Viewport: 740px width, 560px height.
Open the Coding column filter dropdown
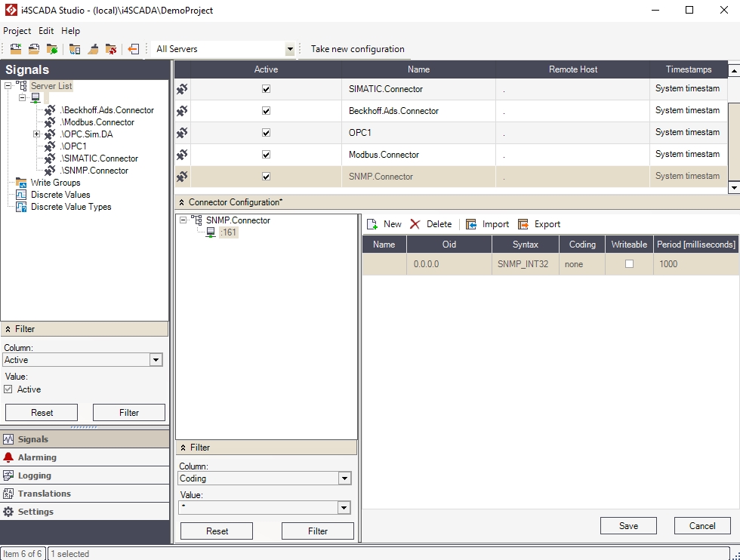coord(344,478)
